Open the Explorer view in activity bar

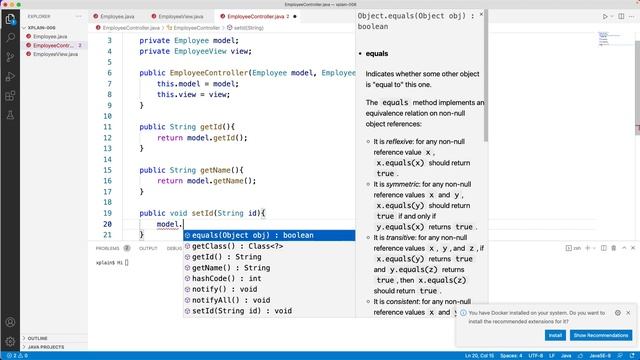[10, 19]
